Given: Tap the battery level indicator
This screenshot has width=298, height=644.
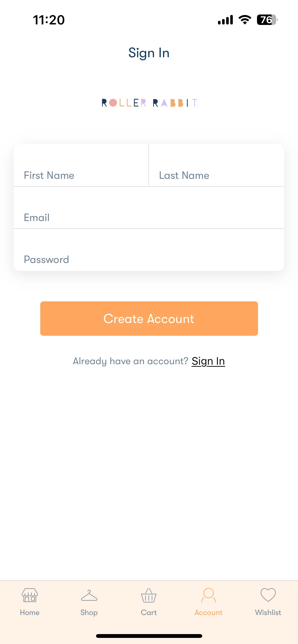Looking at the screenshot, I should pyautogui.click(x=267, y=20).
